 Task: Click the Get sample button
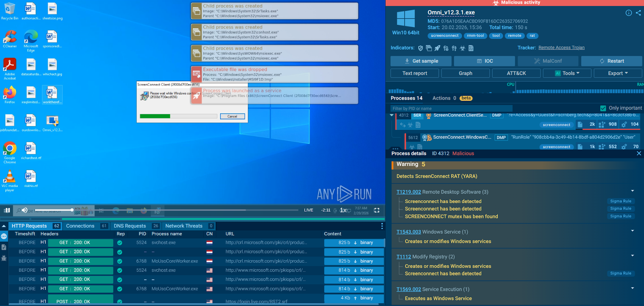point(421,61)
